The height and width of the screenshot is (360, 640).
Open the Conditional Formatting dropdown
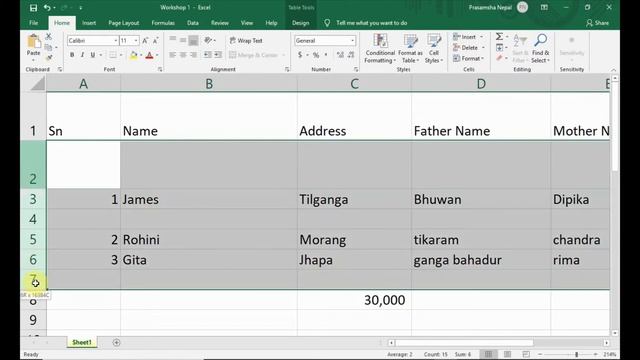(x=380, y=49)
